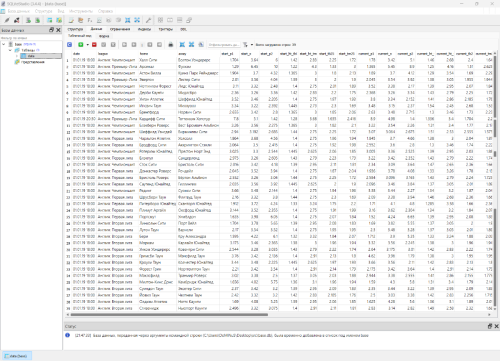Switch to the Форма view tab
500x361 pixels.
coord(104,36)
